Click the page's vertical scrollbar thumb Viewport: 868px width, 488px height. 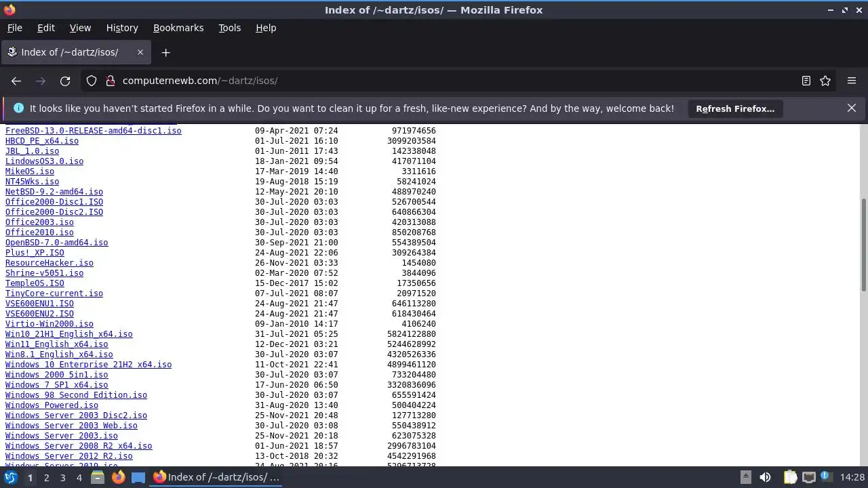(864, 245)
